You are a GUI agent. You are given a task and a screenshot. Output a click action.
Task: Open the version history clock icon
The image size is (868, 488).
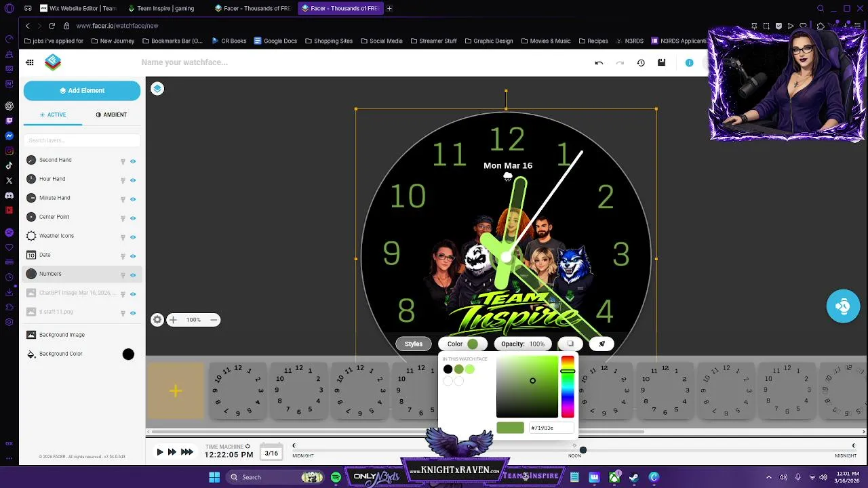[641, 63]
